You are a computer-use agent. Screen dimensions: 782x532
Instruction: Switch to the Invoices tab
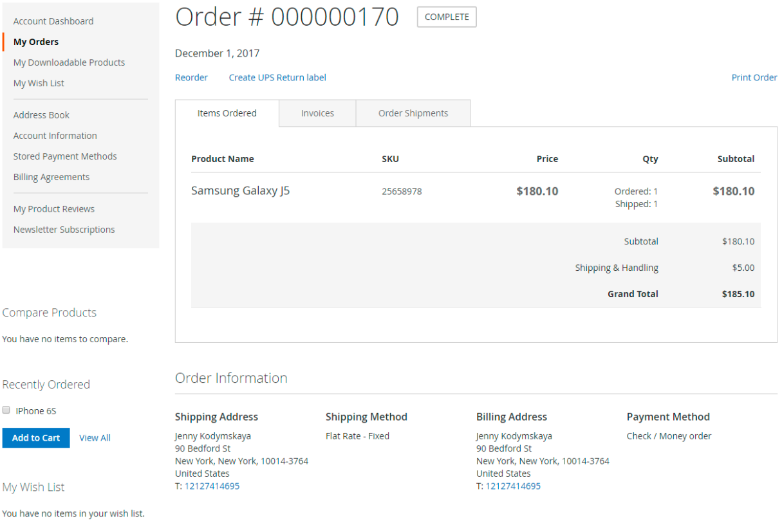317,113
